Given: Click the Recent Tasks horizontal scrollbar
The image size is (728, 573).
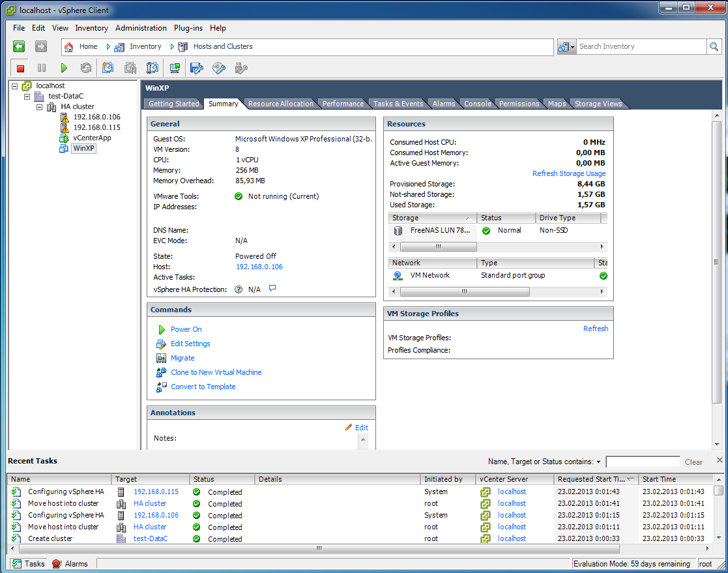Looking at the screenshot, I should (x=319, y=548).
